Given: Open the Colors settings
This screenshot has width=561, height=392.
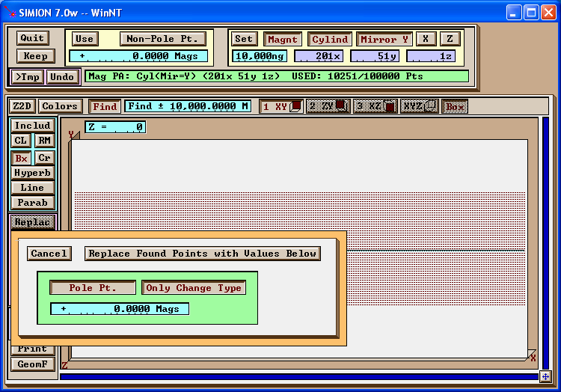Looking at the screenshot, I should pyautogui.click(x=60, y=106).
